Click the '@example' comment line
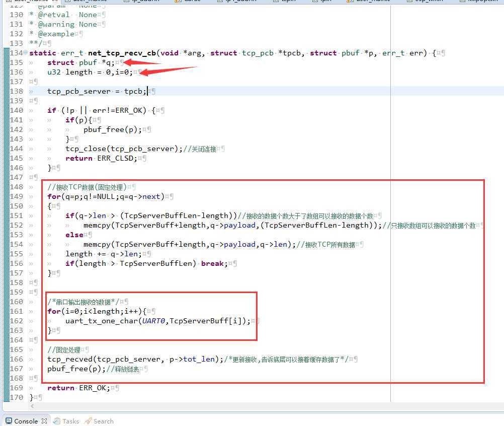504x426 pixels. (x=52, y=34)
